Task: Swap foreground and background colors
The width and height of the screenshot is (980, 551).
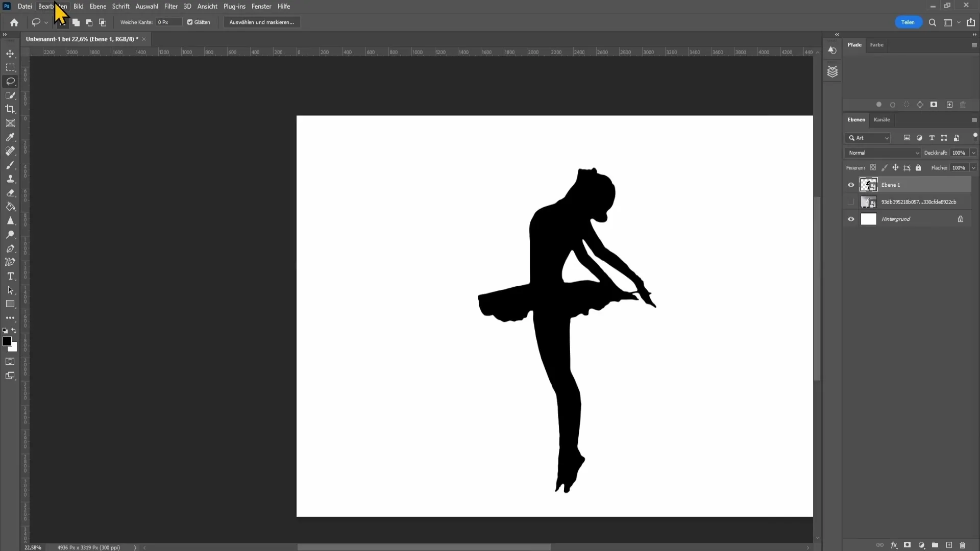Action: [14, 331]
